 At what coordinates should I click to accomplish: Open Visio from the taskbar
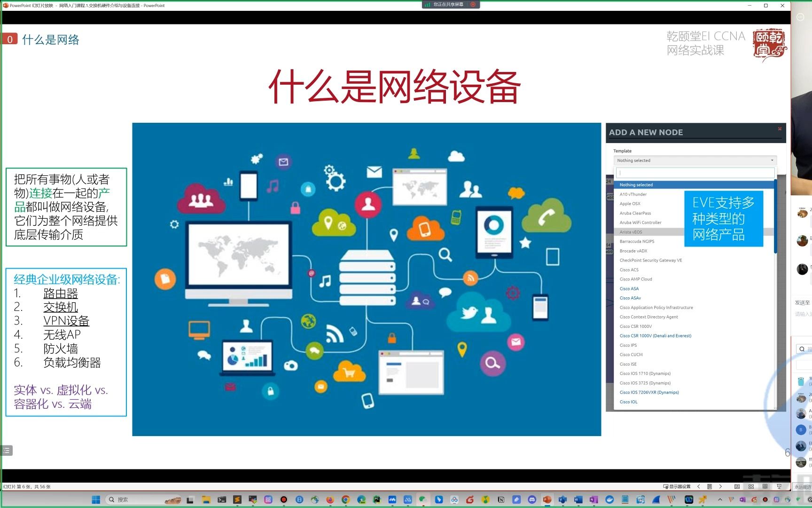pyautogui.click(x=562, y=500)
